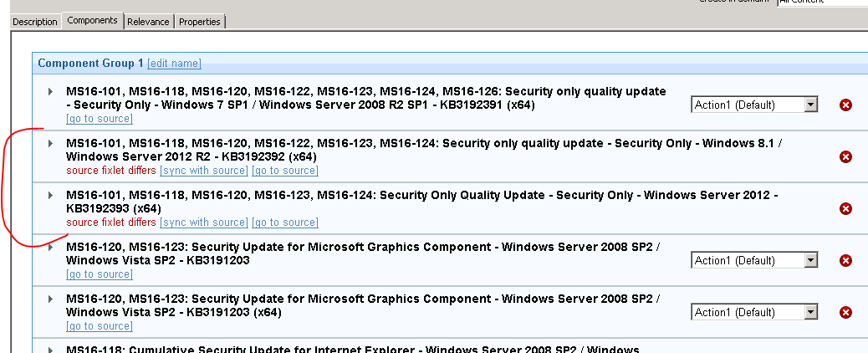The image size is (868, 353).
Task: Switch to the Relevance tab
Action: coord(148,22)
